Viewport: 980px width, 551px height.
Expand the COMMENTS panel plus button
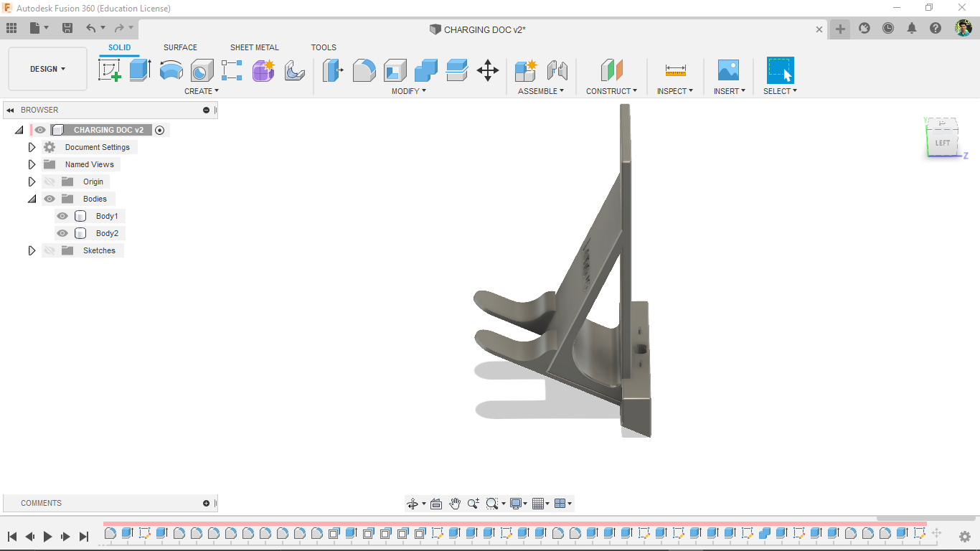tap(206, 503)
